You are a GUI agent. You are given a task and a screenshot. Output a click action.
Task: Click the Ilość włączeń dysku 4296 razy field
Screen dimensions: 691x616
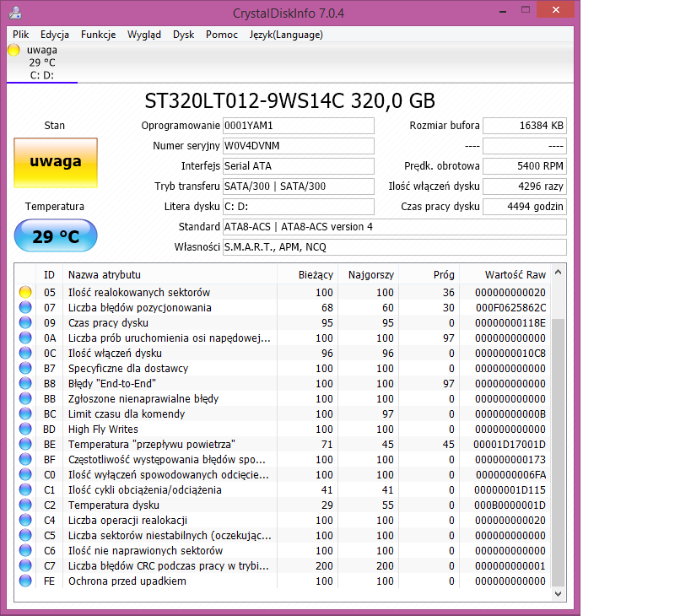(x=525, y=186)
